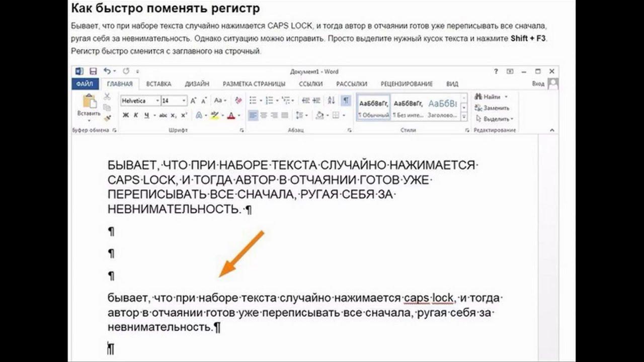Click the Copy icon in clipboard group

click(107, 108)
